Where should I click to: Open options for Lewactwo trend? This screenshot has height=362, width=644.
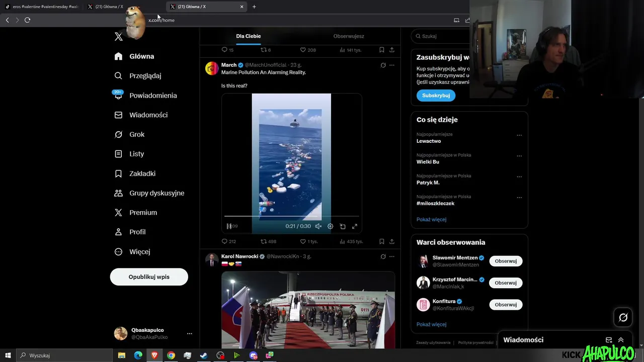coord(519,135)
